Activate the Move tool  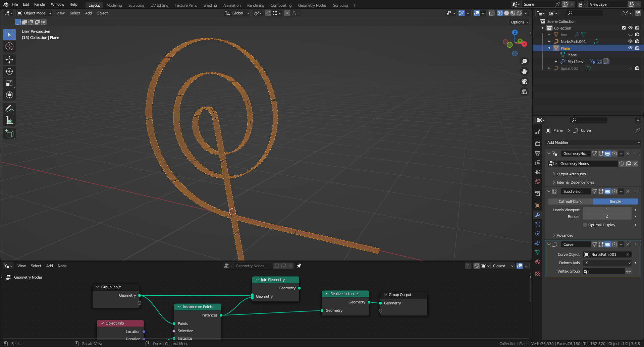tap(9, 60)
